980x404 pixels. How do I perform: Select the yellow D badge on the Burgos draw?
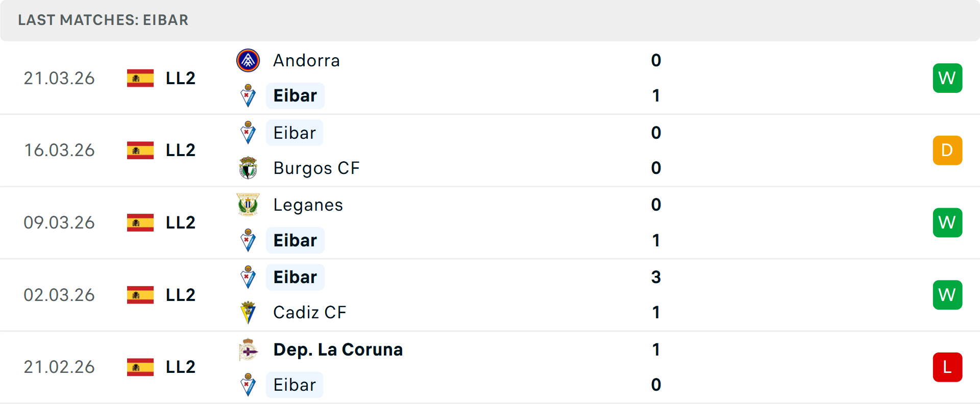pyautogui.click(x=947, y=150)
